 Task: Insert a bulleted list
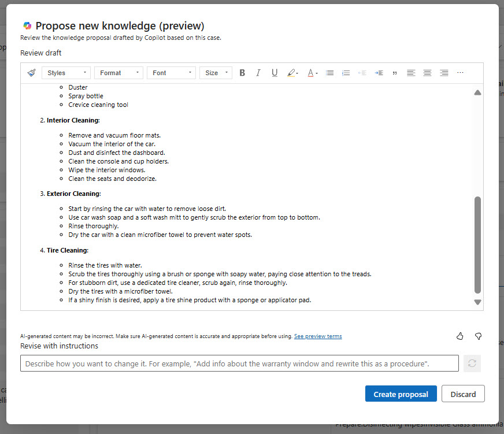(329, 73)
